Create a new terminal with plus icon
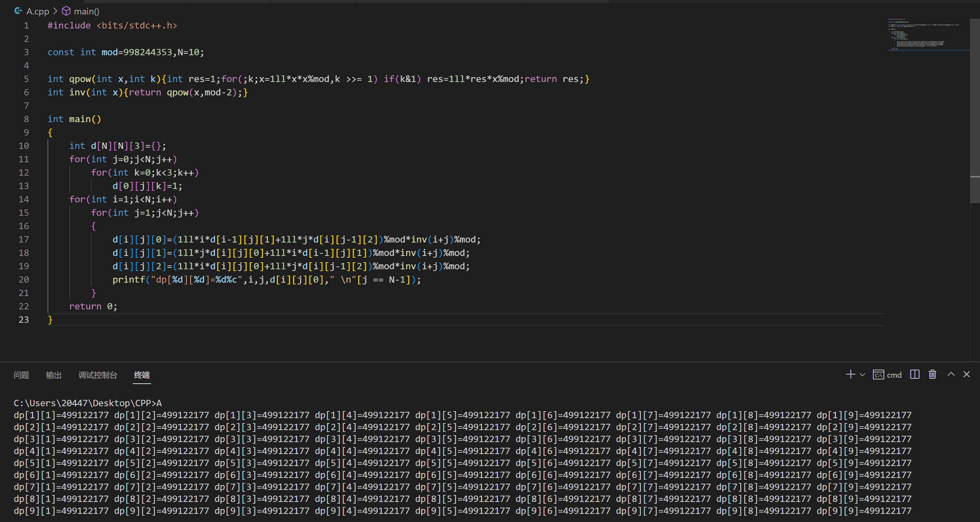 point(850,375)
